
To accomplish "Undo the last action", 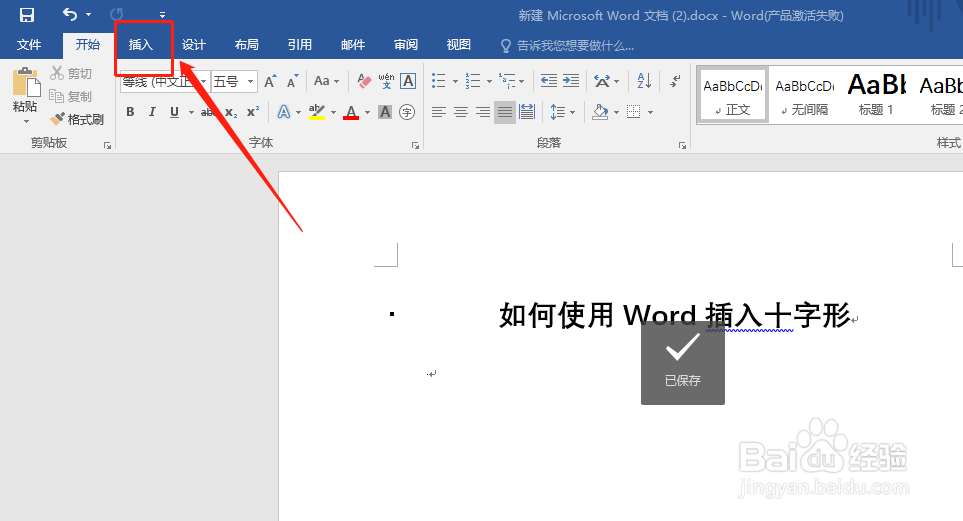I will tap(70, 14).
